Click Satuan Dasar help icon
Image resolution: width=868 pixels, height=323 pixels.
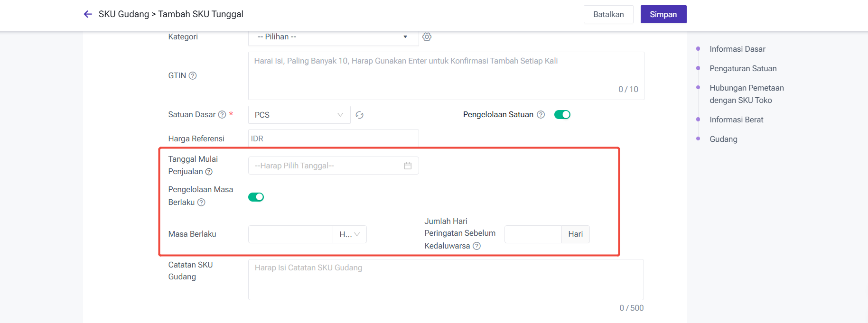[x=222, y=115]
